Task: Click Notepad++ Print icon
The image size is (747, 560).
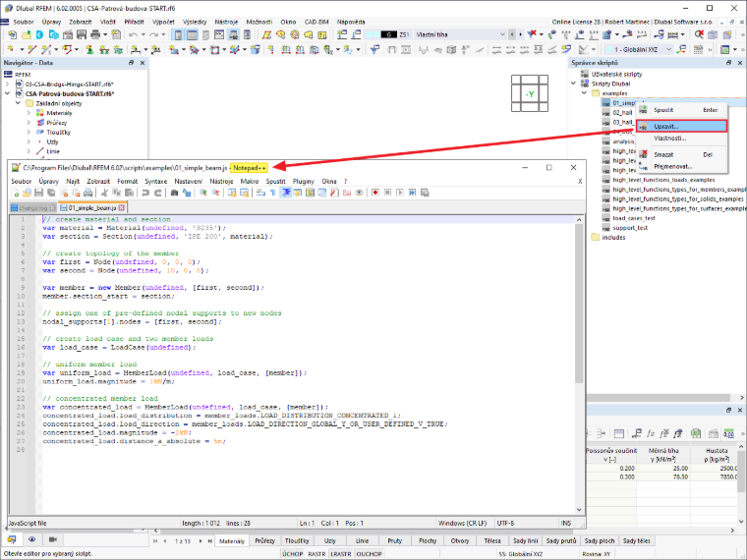Action: pyautogui.click(x=88, y=193)
